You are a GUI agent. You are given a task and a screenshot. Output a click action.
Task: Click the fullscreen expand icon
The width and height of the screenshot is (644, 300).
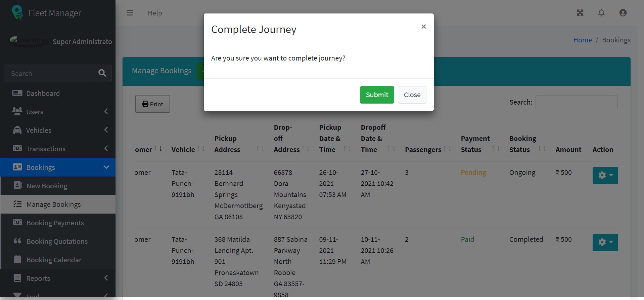580,13
